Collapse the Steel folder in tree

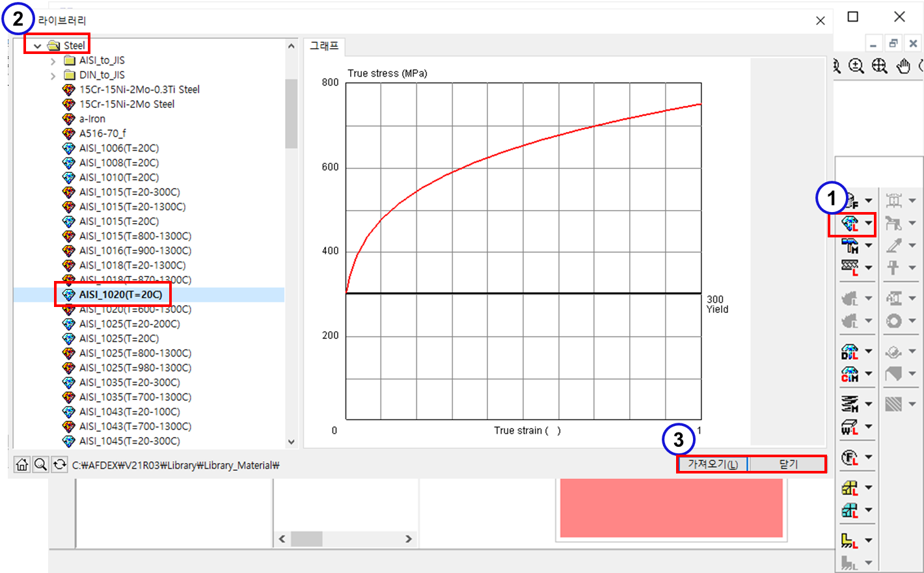37,46
